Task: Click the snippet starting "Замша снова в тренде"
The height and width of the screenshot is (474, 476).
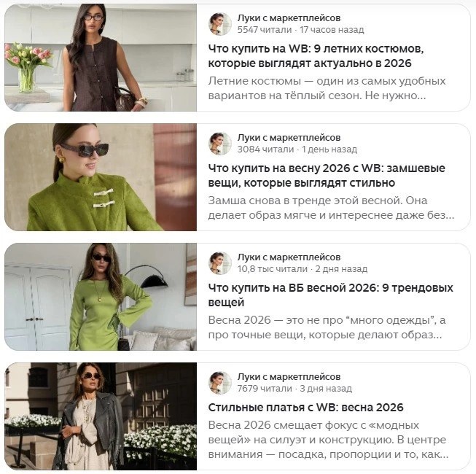Action: pyautogui.click(x=331, y=208)
